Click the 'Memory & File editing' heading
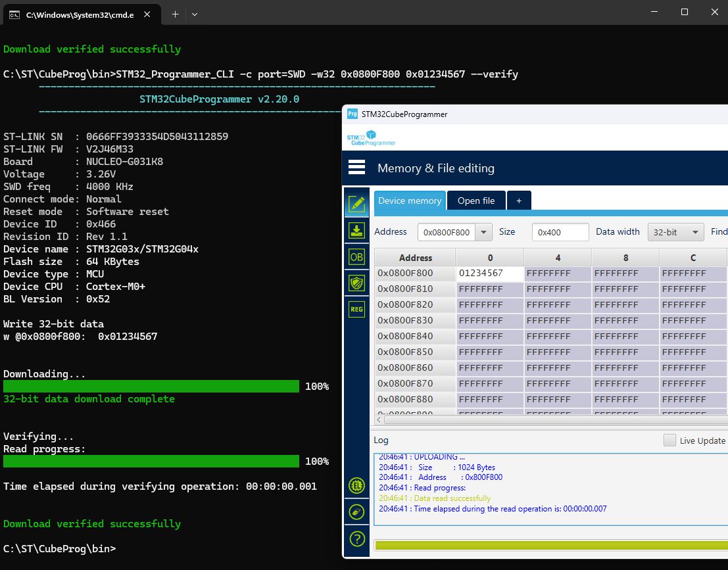The height and width of the screenshot is (570, 728). (x=436, y=168)
